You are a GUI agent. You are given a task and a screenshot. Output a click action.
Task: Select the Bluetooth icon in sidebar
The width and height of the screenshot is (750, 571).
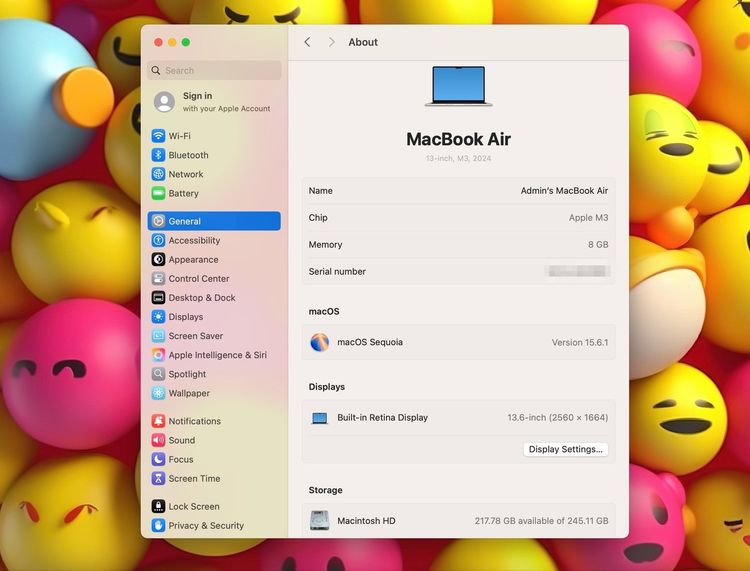click(158, 155)
